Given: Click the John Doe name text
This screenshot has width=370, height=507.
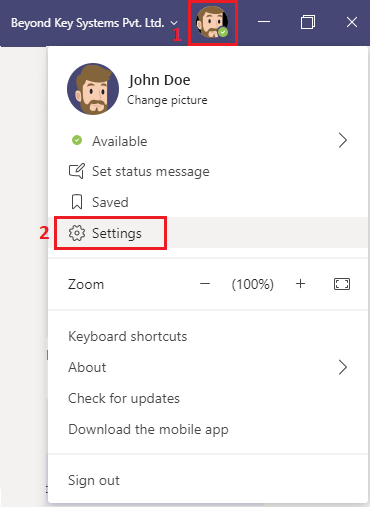Looking at the screenshot, I should [x=160, y=80].
